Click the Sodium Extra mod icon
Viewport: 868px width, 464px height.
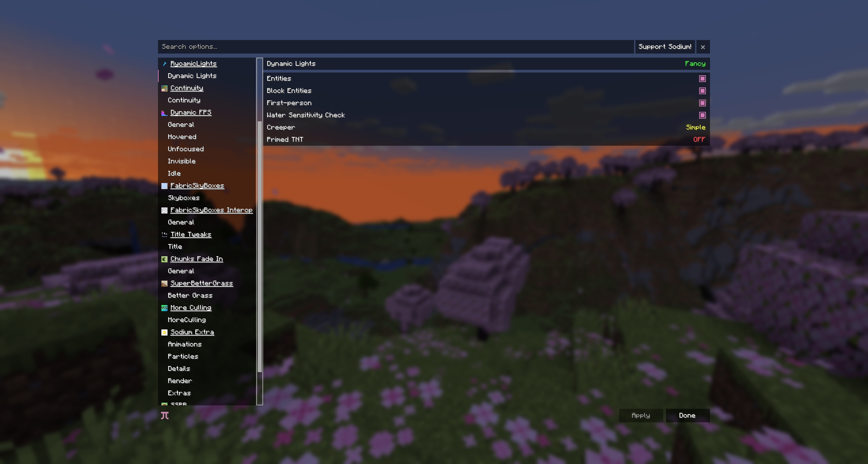pos(165,332)
